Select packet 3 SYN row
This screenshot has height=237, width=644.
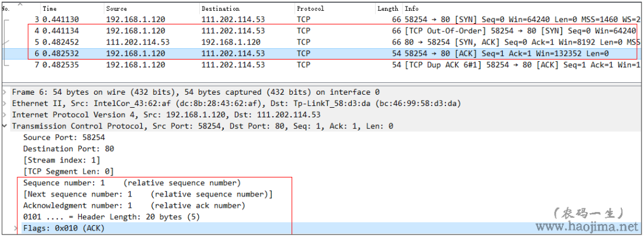[x=322, y=19]
